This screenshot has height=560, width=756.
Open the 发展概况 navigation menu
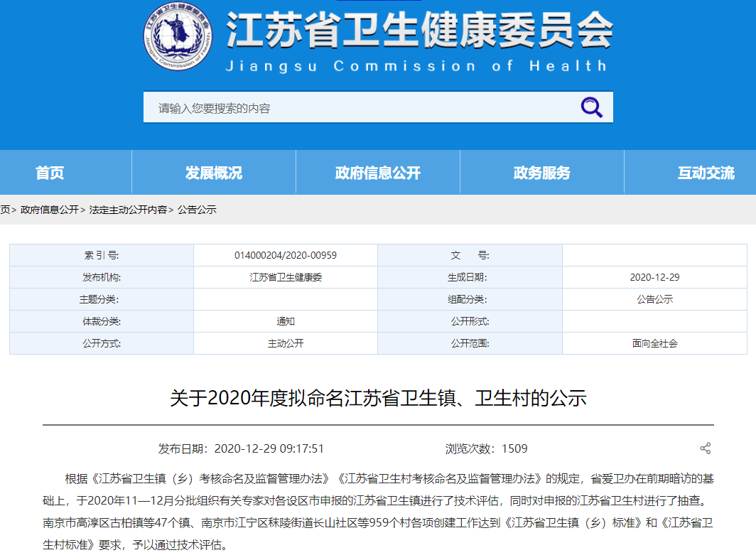[x=214, y=172]
